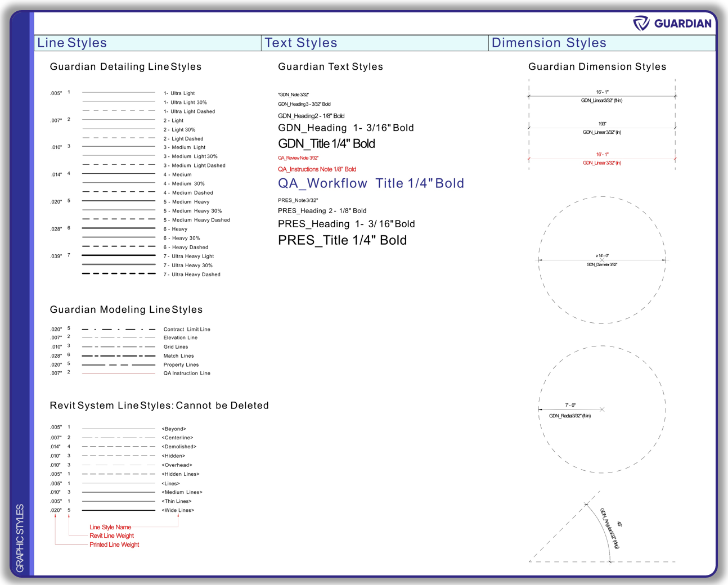Choose the "Grid Lines" label

(176, 347)
